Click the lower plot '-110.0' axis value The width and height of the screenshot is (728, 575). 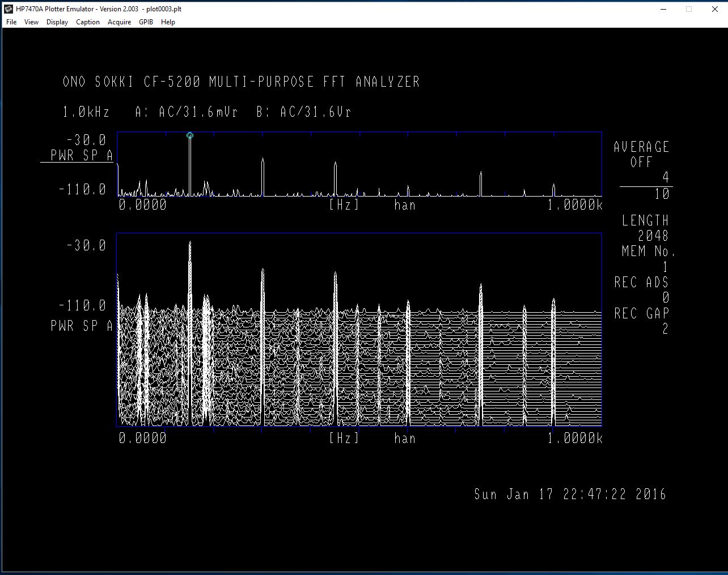[x=82, y=306]
